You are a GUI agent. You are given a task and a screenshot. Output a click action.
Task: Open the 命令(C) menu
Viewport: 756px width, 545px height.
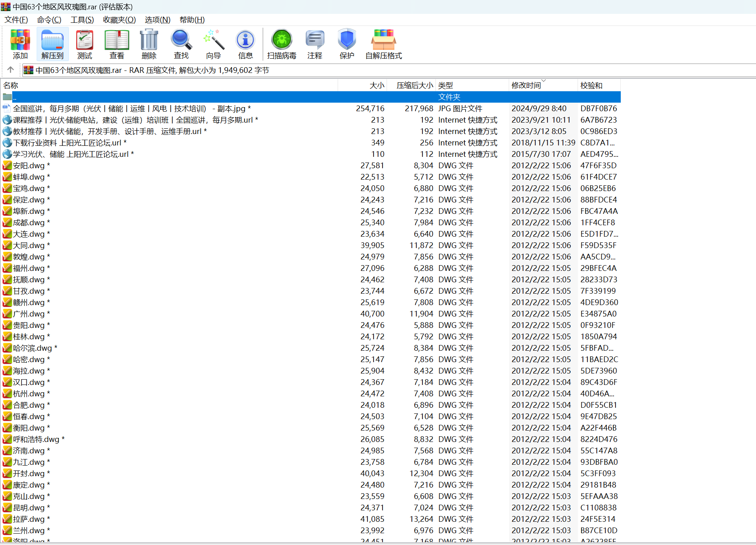pos(49,20)
